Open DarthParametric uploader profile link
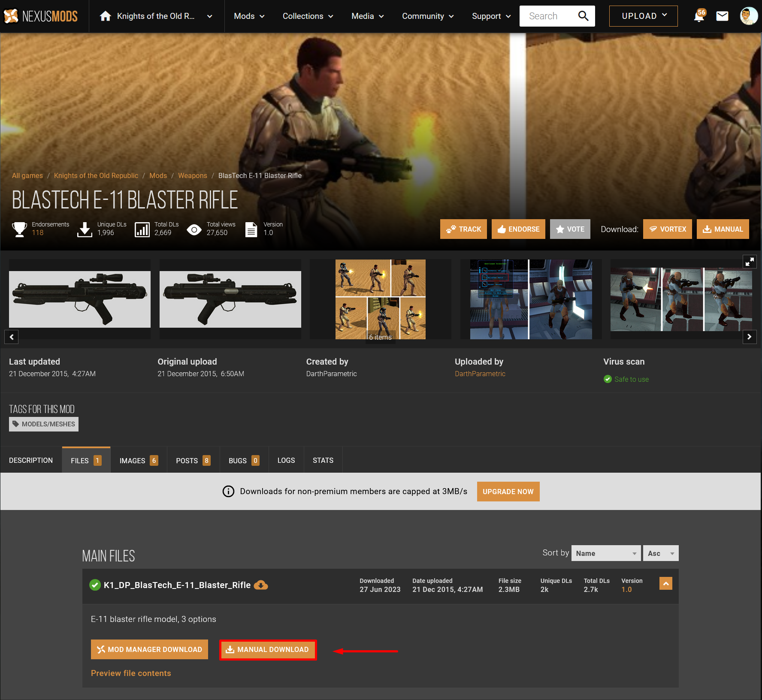Screen dimensions: 762x700 480,374
